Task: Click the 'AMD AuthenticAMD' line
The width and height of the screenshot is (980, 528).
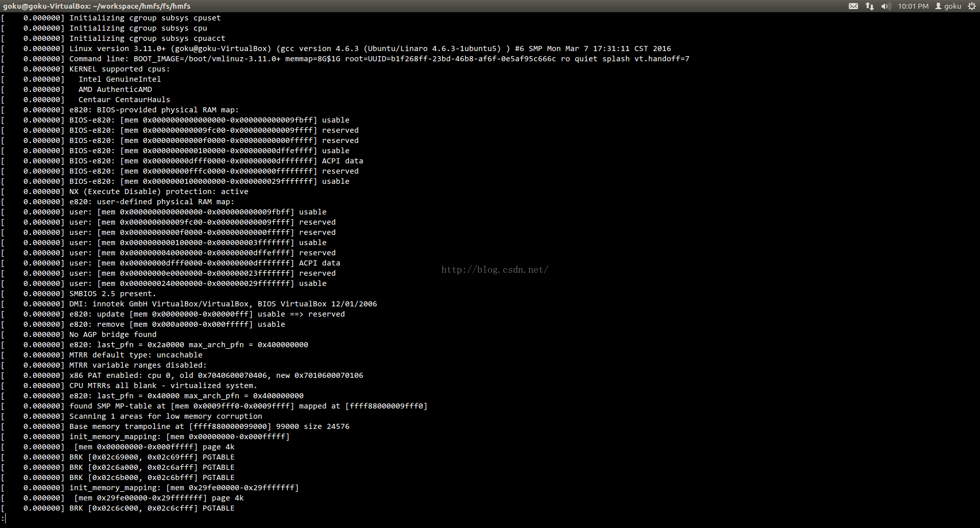Action: 77,89
